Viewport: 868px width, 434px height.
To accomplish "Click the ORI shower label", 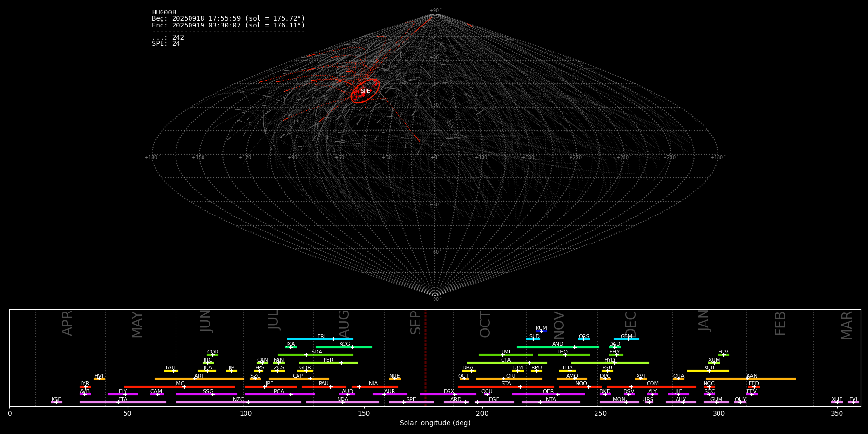I will coord(511,376).
